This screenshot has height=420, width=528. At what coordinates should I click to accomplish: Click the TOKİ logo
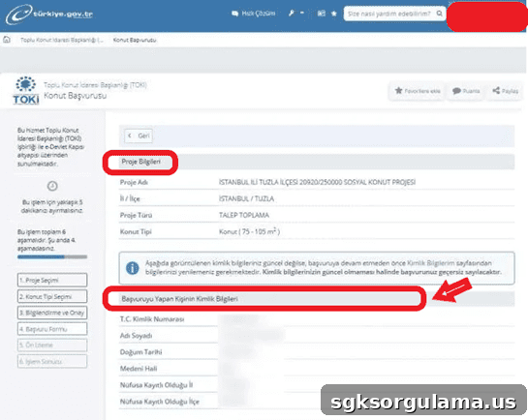pos(26,90)
